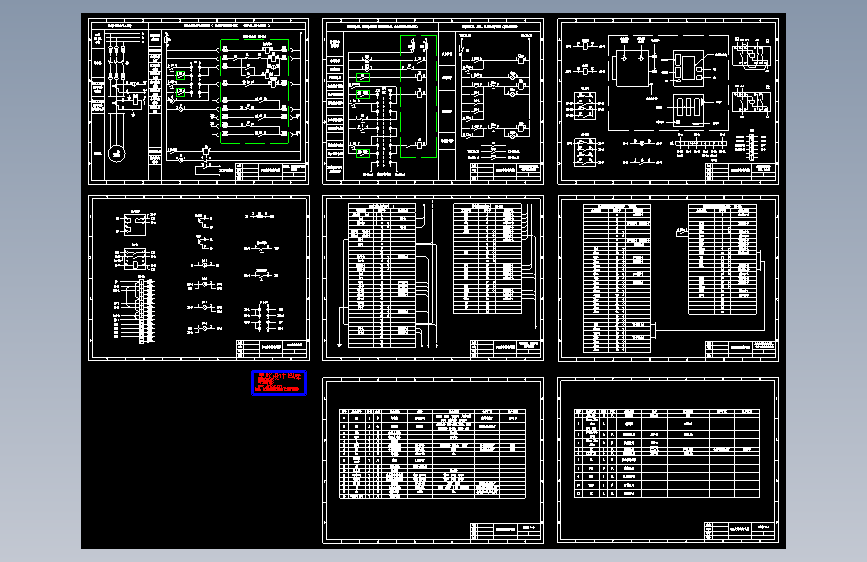The width and height of the screenshot is (867, 562).
Task: Select parts list table in bottom-right sheet
Action: point(667,454)
